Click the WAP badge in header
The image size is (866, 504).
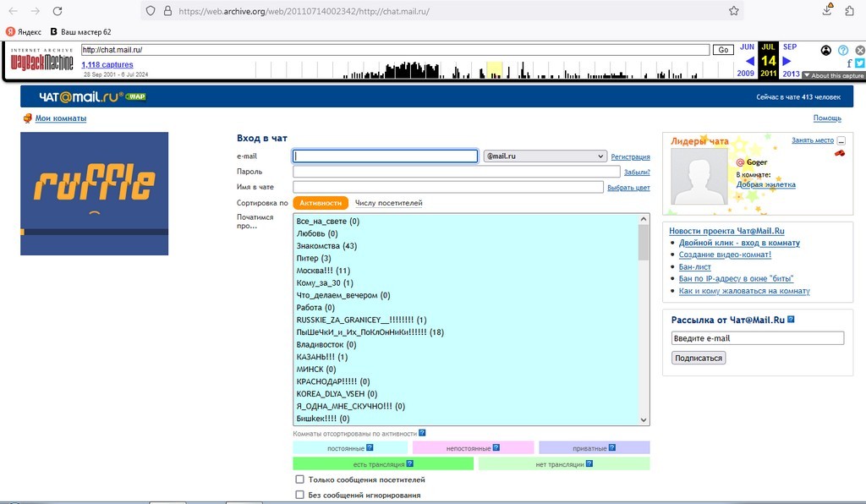tap(136, 96)
